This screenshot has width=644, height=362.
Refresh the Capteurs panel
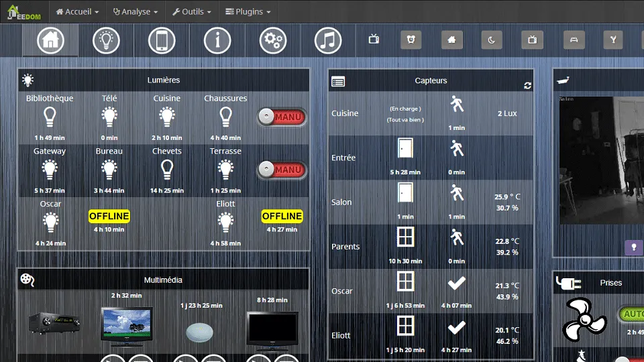tap(528, 85)
